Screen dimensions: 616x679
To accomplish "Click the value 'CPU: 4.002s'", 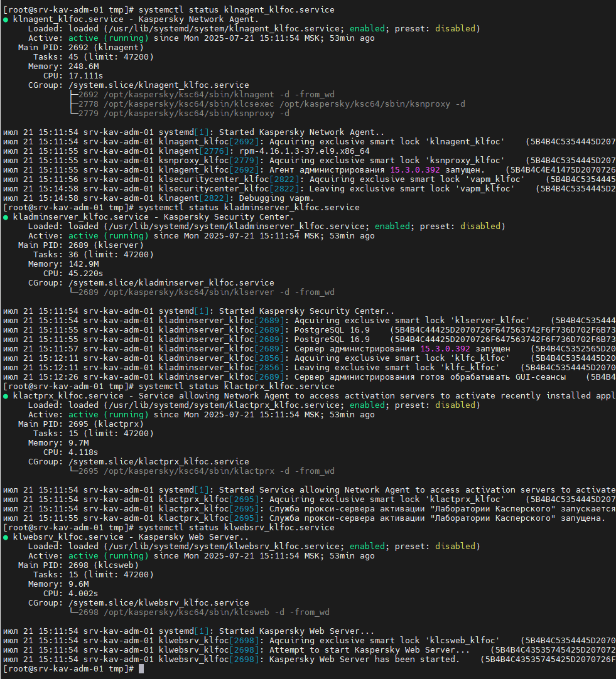I will point(70,594).
